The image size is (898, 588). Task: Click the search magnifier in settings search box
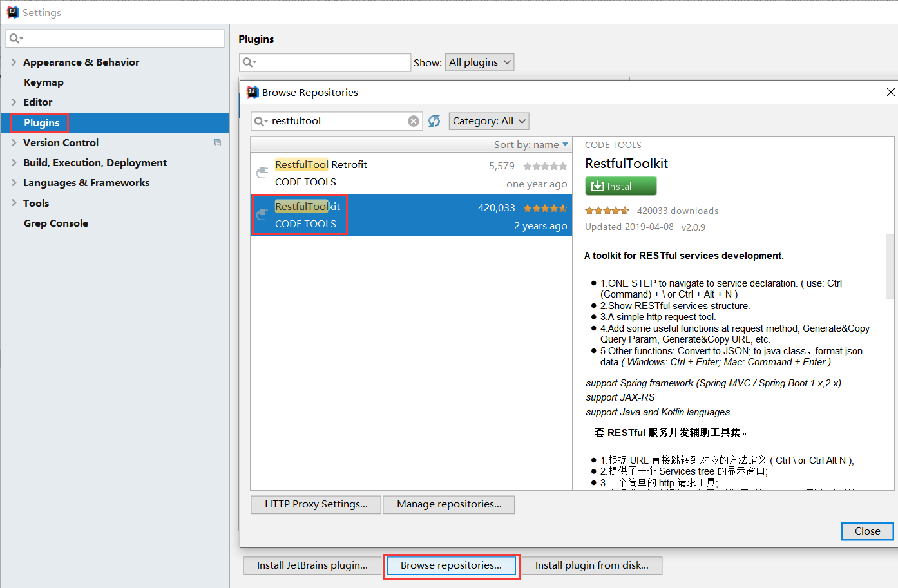click(16, 39)
